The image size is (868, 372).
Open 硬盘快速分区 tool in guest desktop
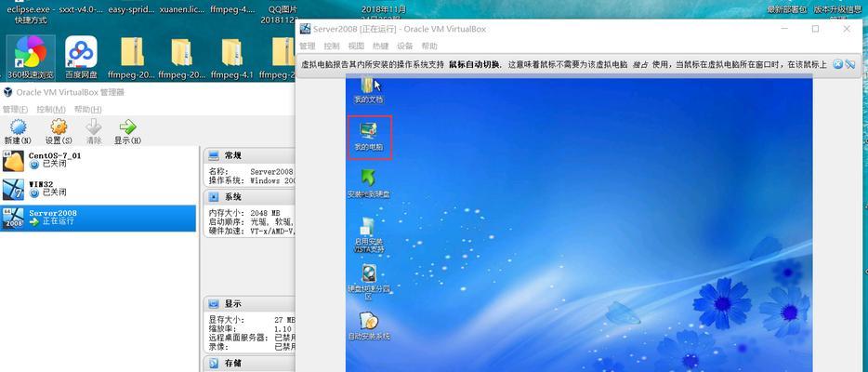[x=369, y=283]
